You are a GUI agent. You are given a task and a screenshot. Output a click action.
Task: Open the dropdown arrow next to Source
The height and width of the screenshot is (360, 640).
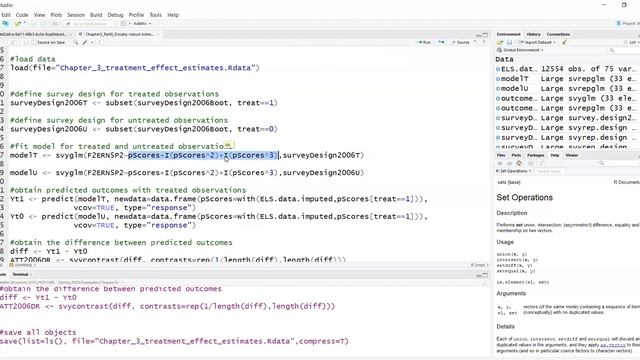coord(475,42)
